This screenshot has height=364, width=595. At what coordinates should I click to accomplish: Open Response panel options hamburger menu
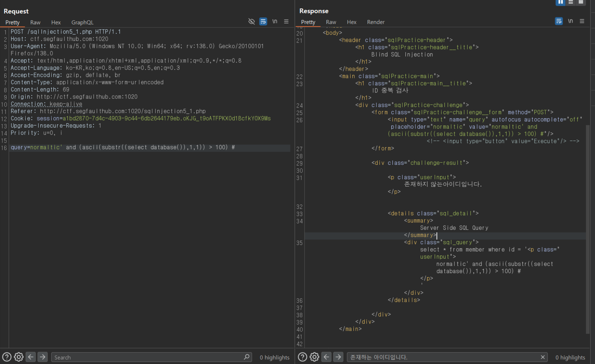click(582, 21)
